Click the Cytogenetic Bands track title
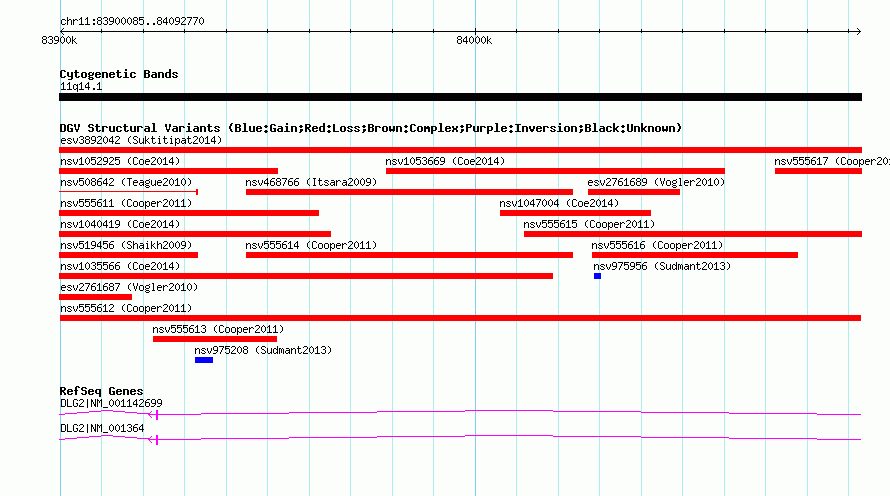 (119, 74)
